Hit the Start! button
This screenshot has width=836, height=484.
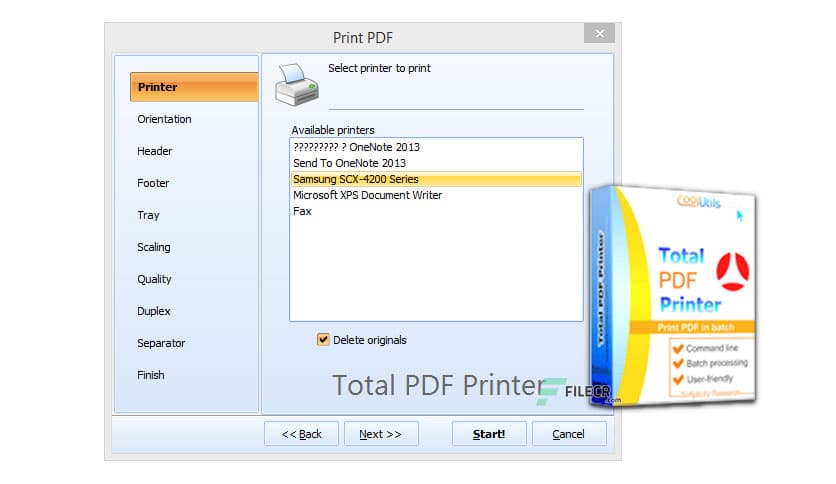pos(489,434)
